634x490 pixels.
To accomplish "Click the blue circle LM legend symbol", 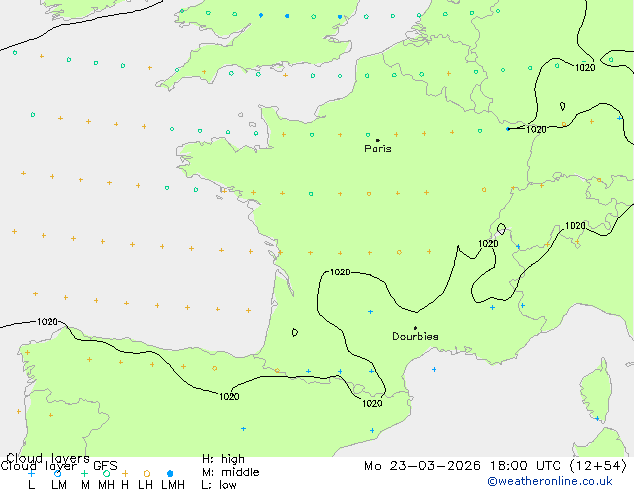I will coord(57,473).
